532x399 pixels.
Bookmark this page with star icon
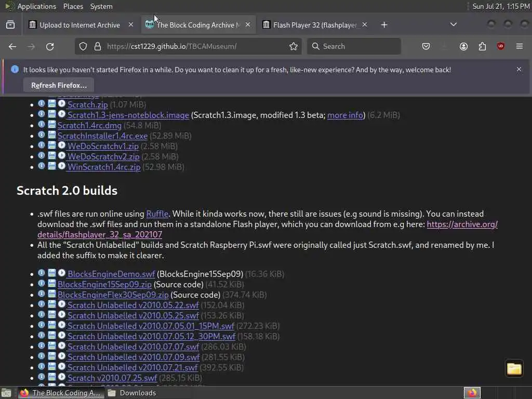tap(294, 46)
